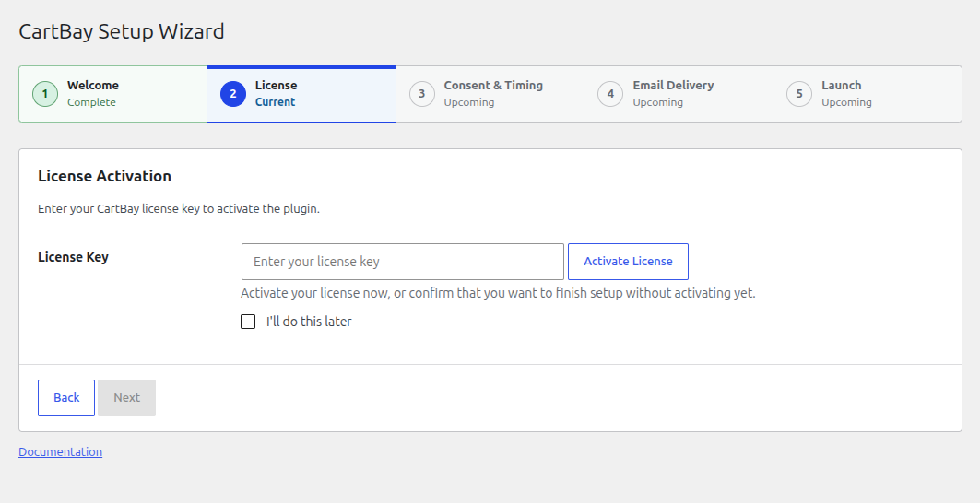Click the step 4 number circle

coord(610,94)
